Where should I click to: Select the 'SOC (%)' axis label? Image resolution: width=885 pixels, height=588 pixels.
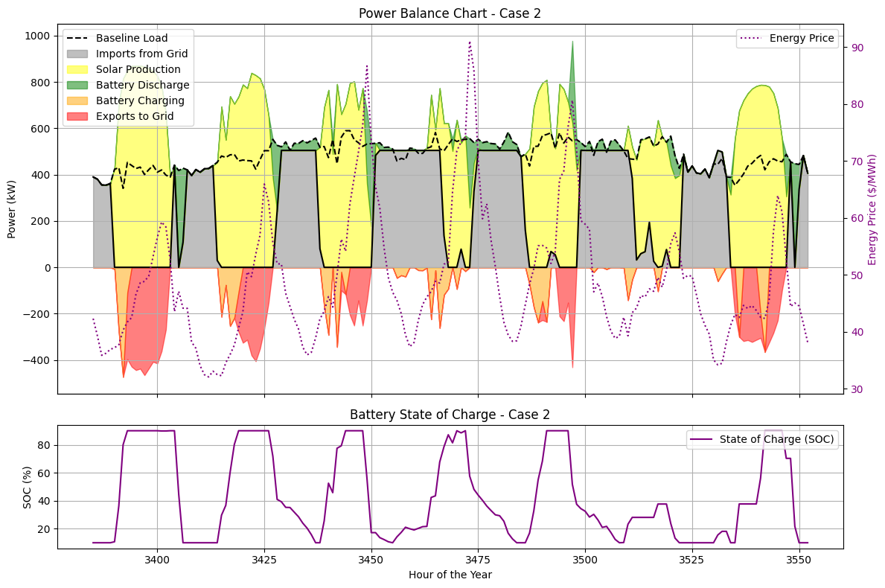27,488
